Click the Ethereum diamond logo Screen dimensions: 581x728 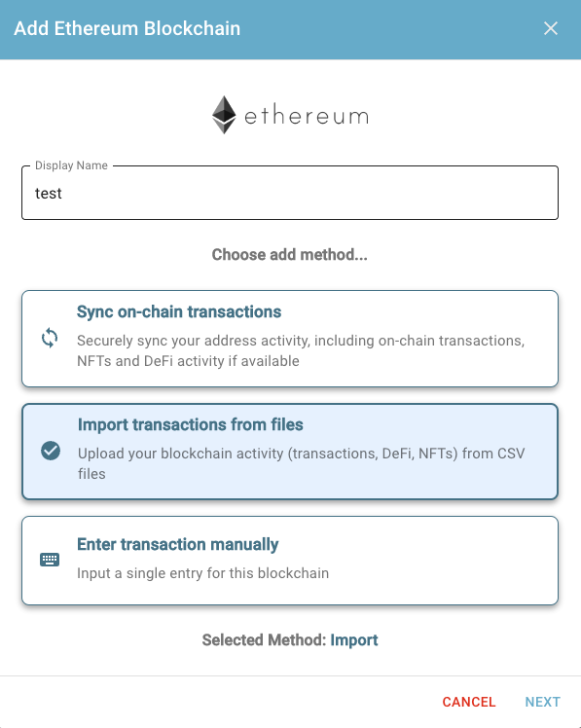[x=224, y=115]
